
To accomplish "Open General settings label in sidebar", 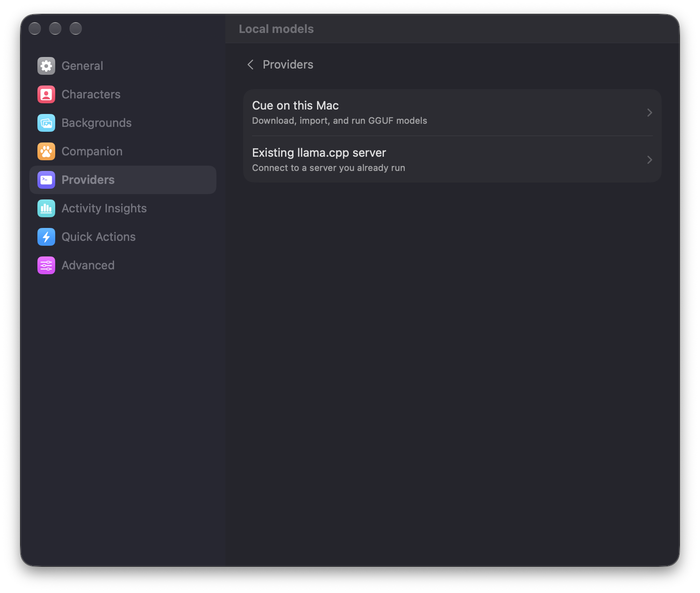I will pyautogui.click(x=82, y=66).
